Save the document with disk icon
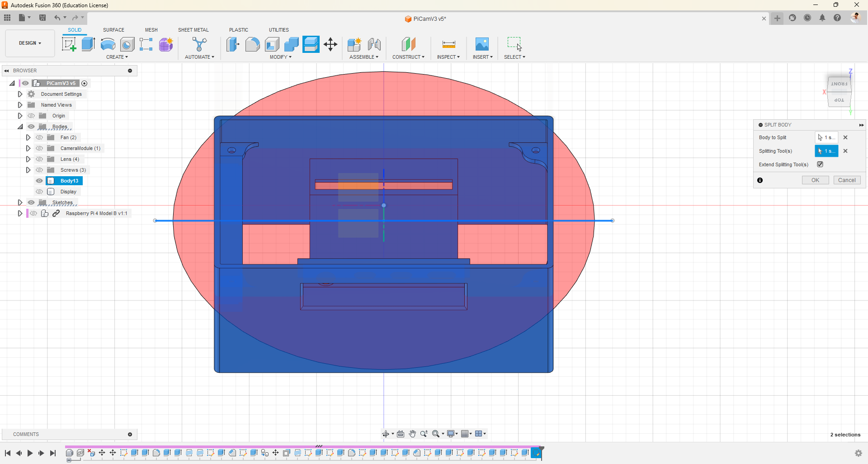This screenshot has width=868, height=464. [42, 18]
